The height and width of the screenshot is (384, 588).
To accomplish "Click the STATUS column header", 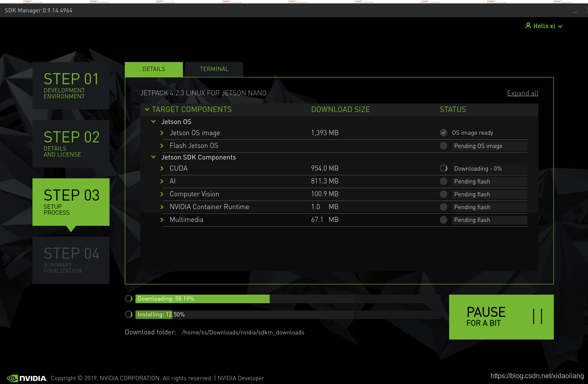I will 453,109.
